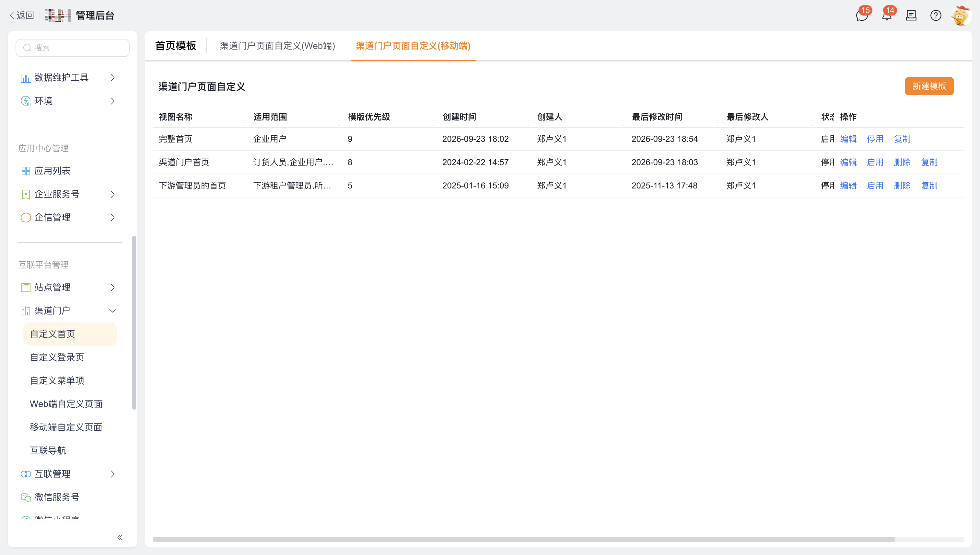Click 停用 for the 完整首页 row
Viewport: 980px width, 555px height.
(x=875, y=139)
